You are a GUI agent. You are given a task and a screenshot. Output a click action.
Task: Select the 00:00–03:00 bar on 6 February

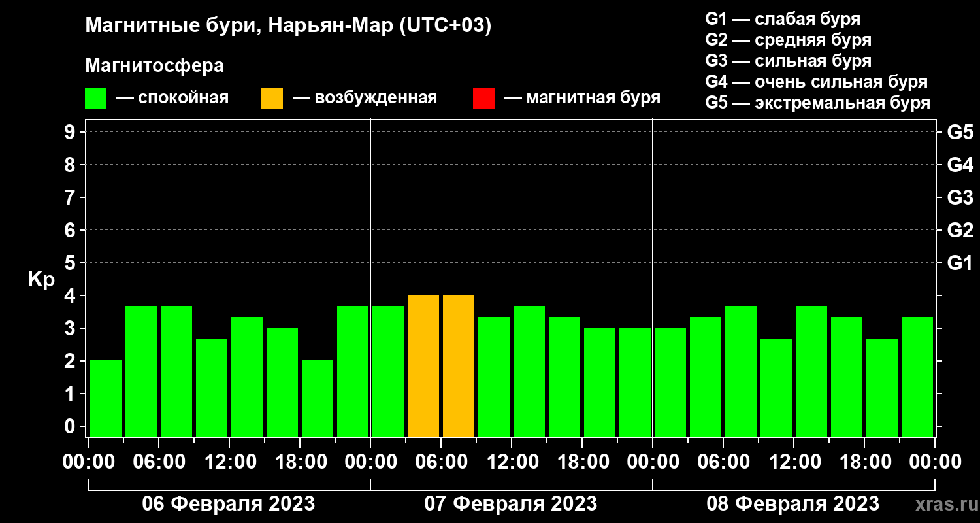pos(106,398)
